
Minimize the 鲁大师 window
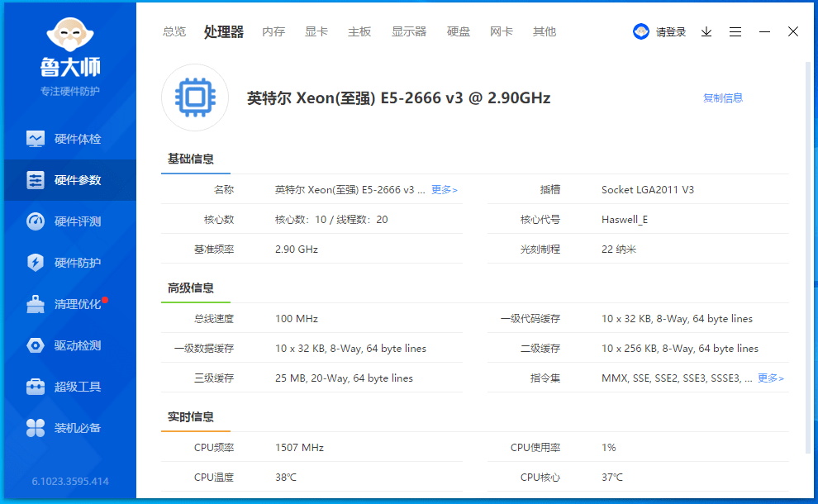pyautogui.click(x=764, y=32)
